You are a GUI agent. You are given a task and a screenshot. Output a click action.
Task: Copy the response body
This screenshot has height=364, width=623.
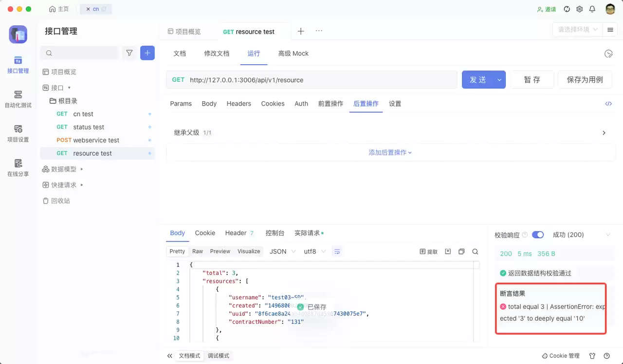coord(461,252)
